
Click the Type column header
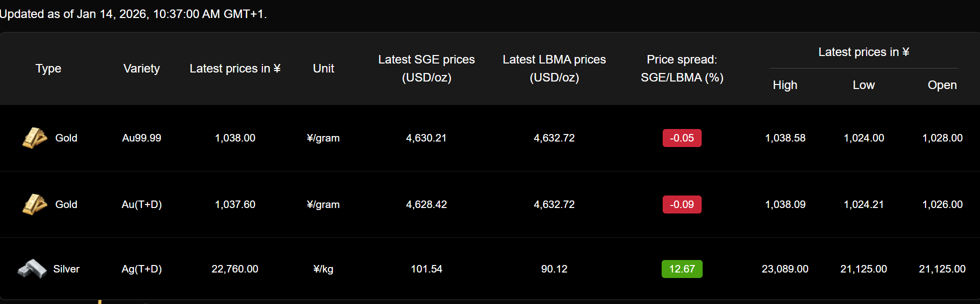(48, 68)
